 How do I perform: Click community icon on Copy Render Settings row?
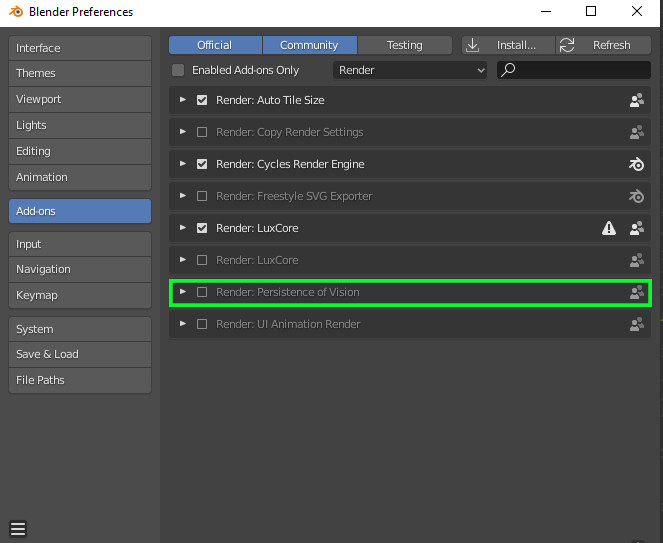636,132
